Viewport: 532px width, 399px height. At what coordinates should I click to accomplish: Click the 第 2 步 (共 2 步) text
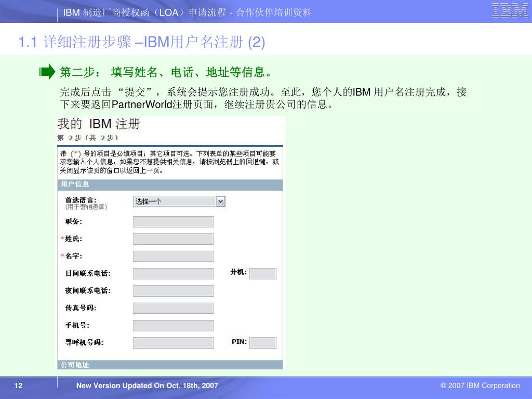click(87, 138)
